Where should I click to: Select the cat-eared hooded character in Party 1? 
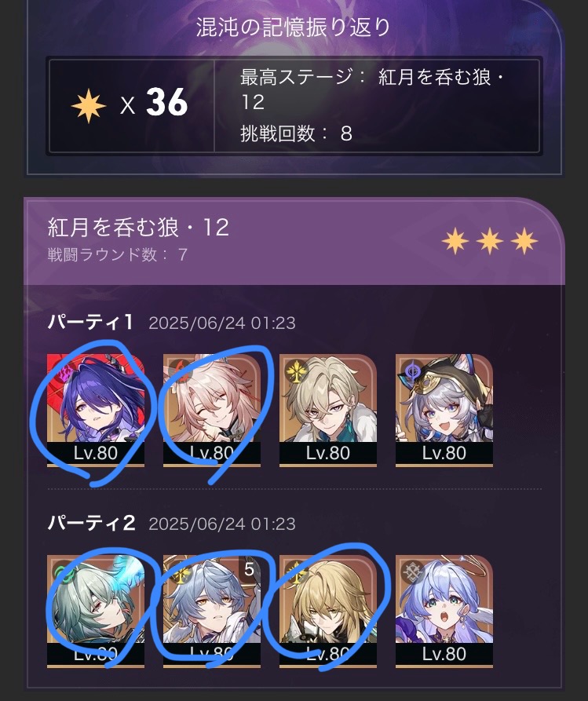tap(444, 410)
